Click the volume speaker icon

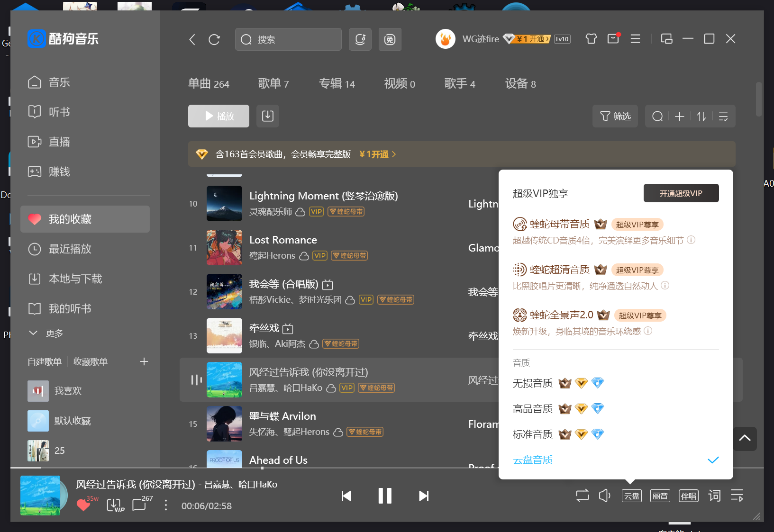[604, 496]
